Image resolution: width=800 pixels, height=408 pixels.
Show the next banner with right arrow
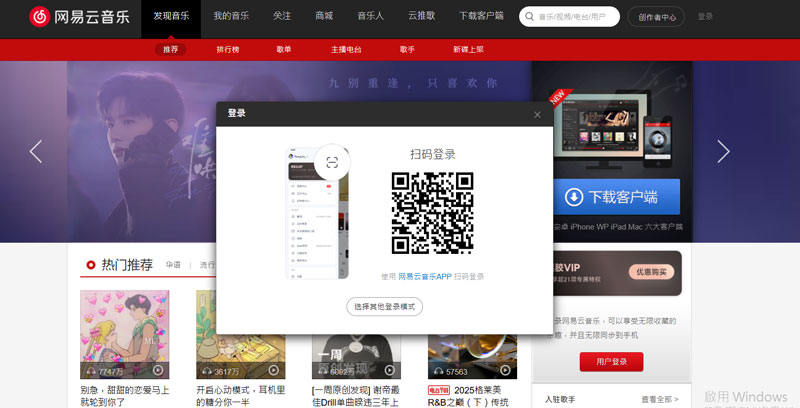723,151
